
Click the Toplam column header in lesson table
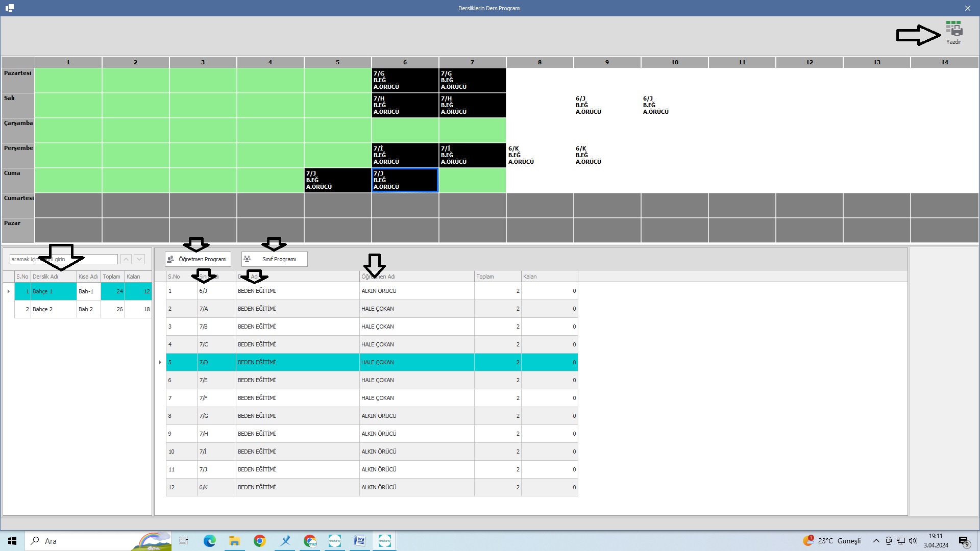pos(498,277)
